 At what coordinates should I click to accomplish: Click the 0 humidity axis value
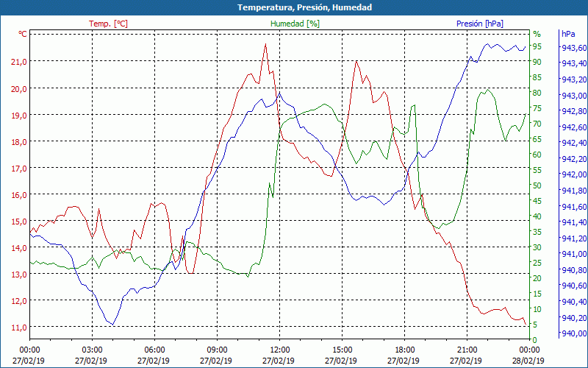535,340
